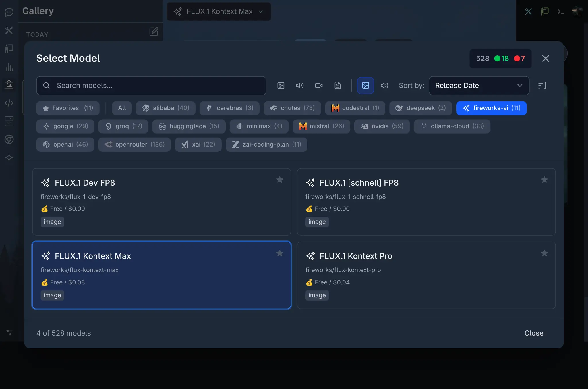Click the audio input filter icon
The height and width of the screenshot is (389, 588).
[300, 86]
